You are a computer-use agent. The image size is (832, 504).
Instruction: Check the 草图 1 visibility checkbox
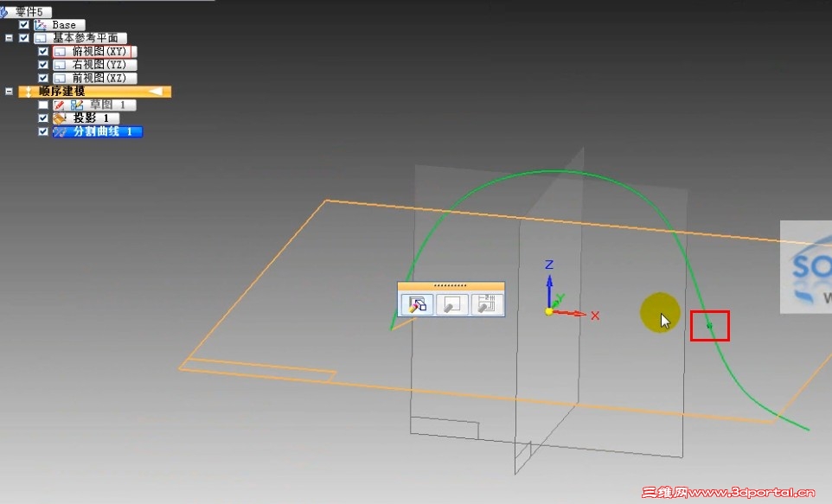click(43, 105)
